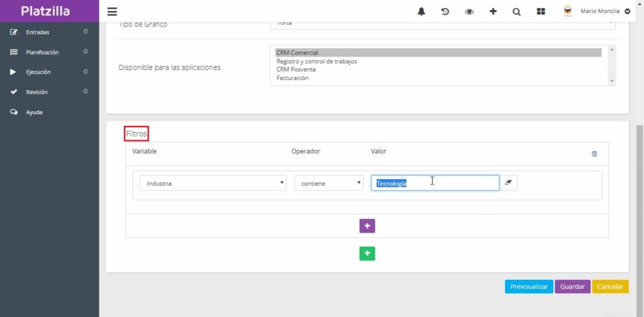
Task: Expand Ejecución submenu arrow
Action: point(86,72)
